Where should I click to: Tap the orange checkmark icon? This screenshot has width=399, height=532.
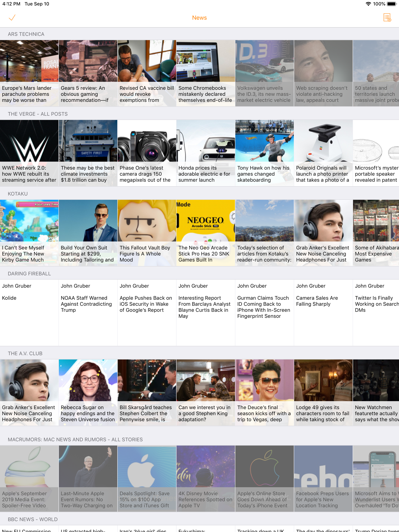[12, 18]
